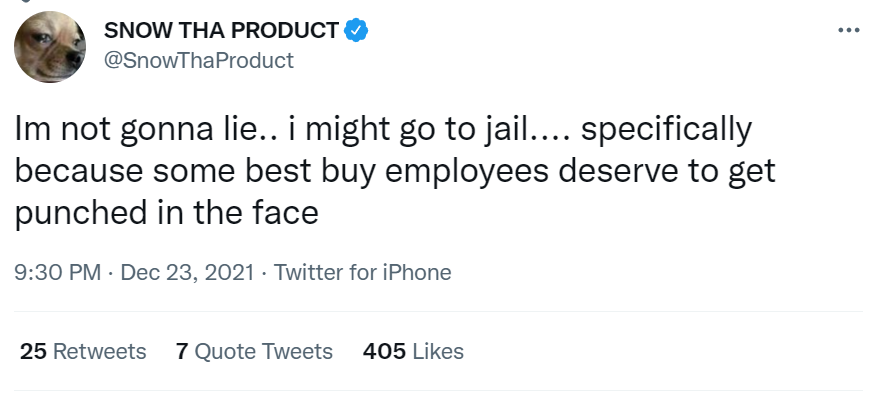Click the Twitter for iPhone source link
Image resolution: width=884 pixels, height=399 pixels.
point(363,272)
